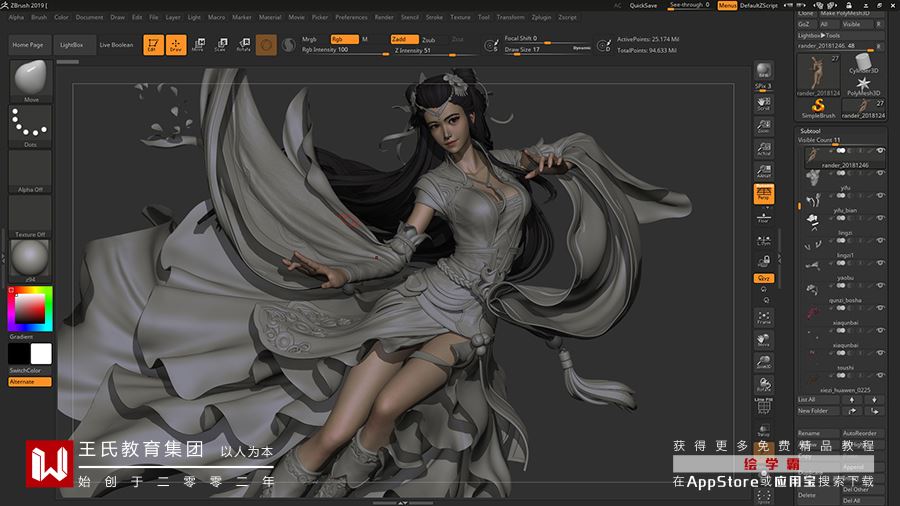Open the Dots stroke type picker

[30, 125]
